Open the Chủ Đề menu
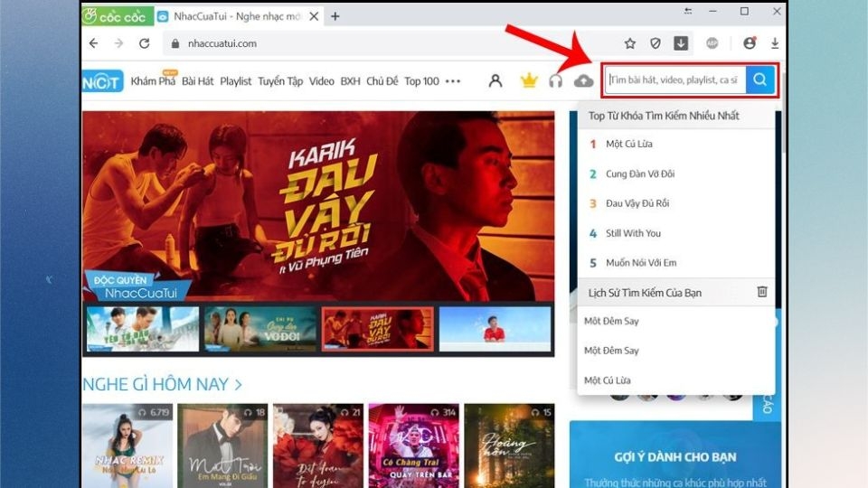 coord(382,81)
